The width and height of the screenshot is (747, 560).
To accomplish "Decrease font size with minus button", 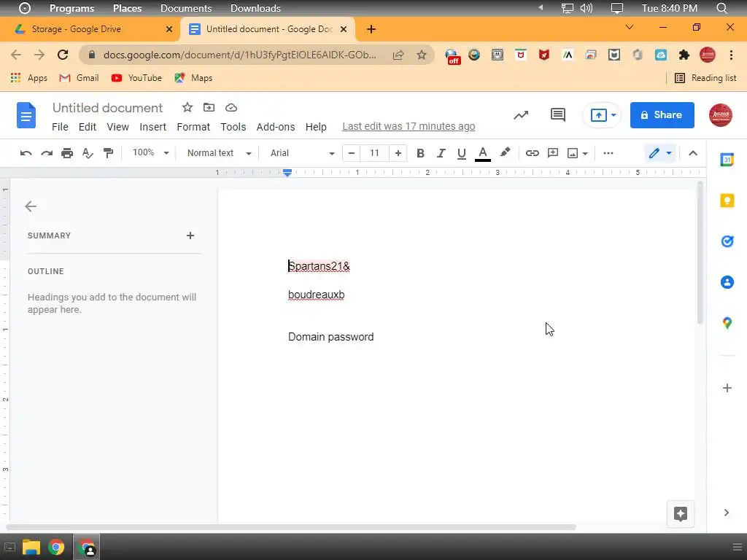I will point(352,153).
